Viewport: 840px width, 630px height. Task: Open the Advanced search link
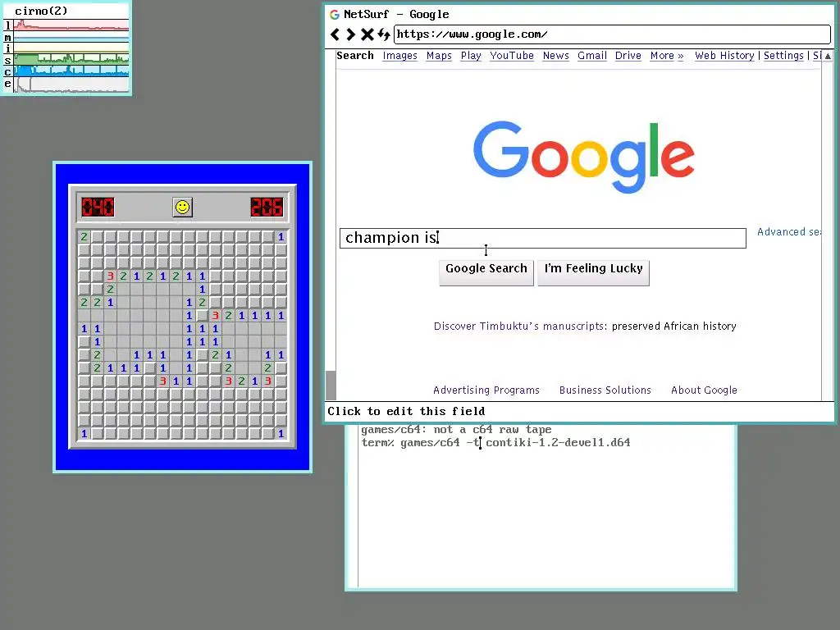(788, 232)
